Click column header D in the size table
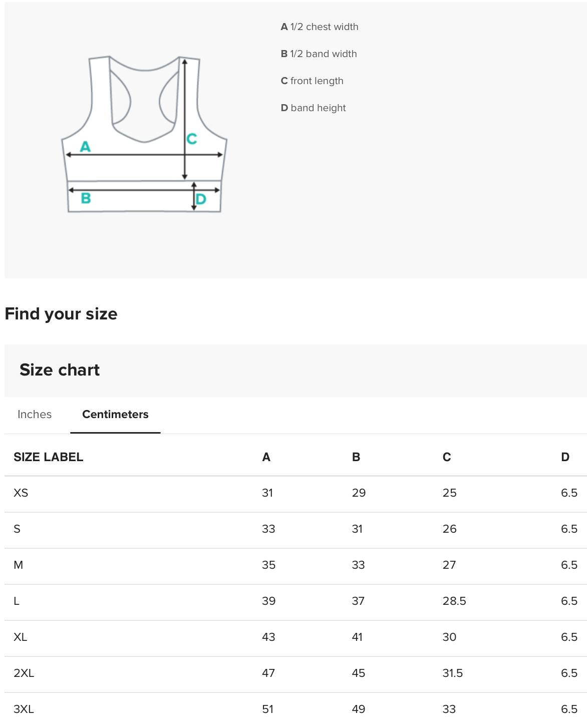This screenshot has width=587, height=728. click(565, 457)
